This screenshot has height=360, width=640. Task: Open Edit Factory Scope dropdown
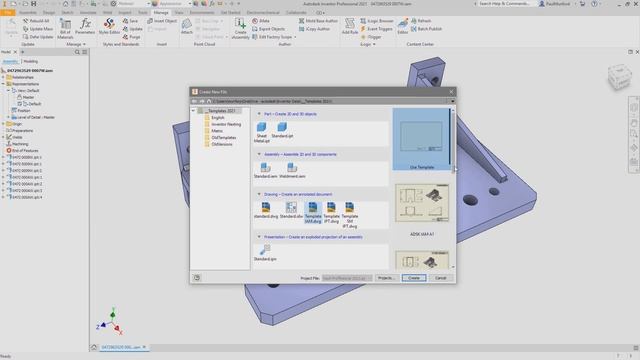(x=295, y=37)
